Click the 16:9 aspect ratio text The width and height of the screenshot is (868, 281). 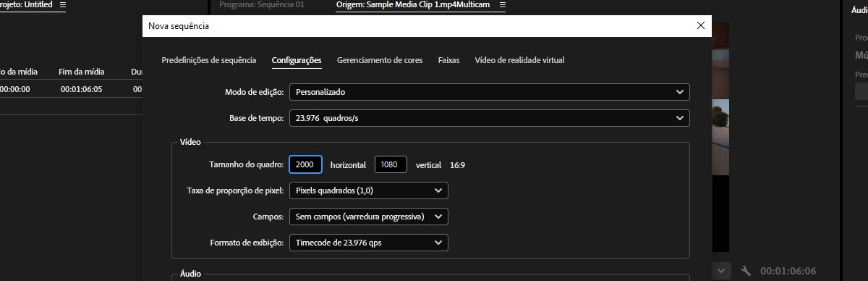click(x=457, y=165)
